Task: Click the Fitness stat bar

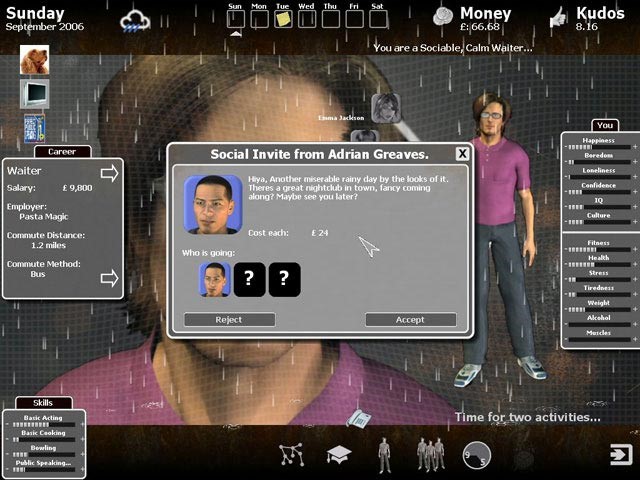Action: pyautogui.click(x=599, y=249)
